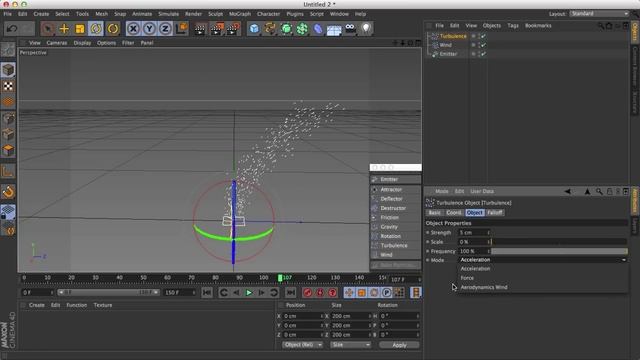Switch to the Coord tab
The height and width of the screenshot is (360, 640).
[x=453, y=213]
